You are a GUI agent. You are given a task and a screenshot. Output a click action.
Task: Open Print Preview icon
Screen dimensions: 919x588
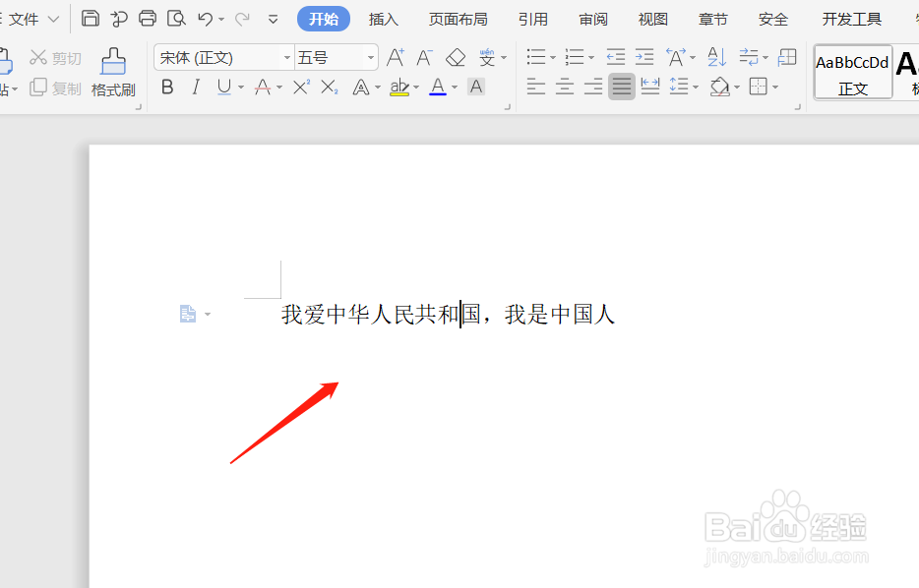pyautogui.click(x=176, y=18)
